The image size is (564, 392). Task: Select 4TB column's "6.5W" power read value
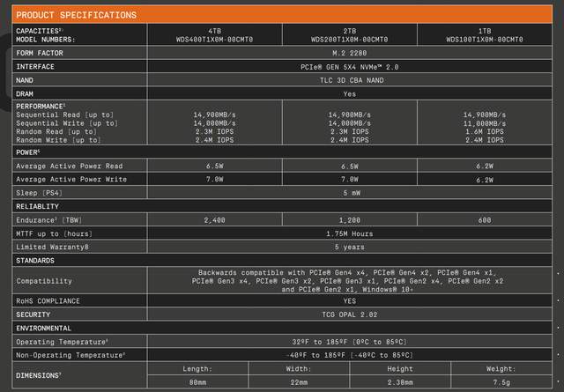click(x=214, y=166)
